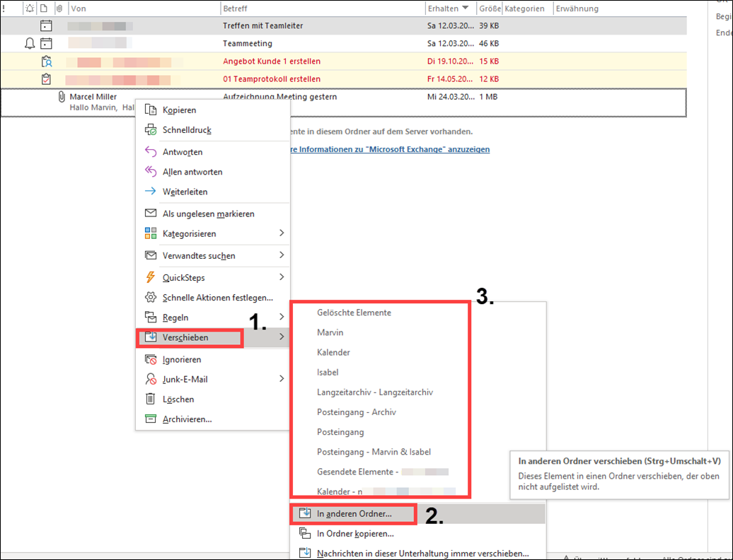Click the icon beside In Ordner kopieren
The height and width of the screenshot is (560, 733).
pyautogui.click(x=305, y=533)
